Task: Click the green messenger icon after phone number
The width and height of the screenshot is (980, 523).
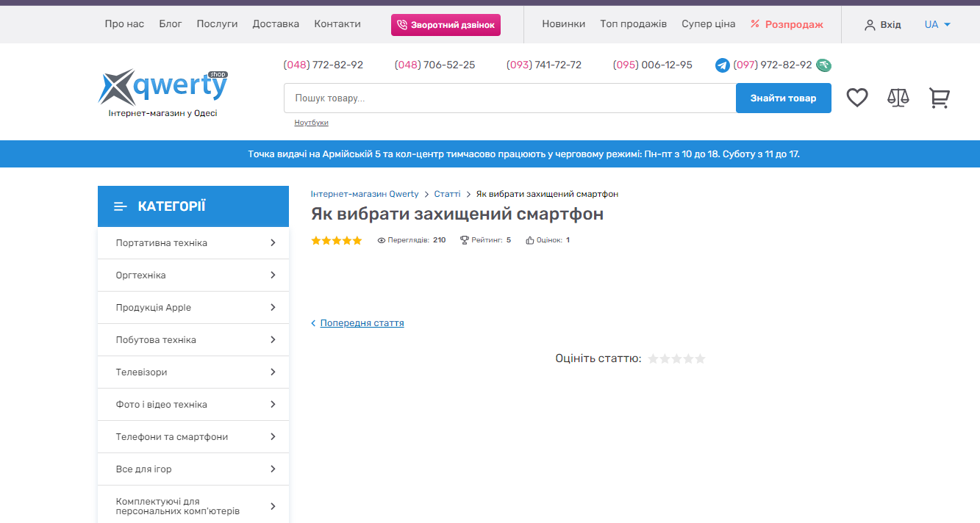Action: [x=823, y=65]
